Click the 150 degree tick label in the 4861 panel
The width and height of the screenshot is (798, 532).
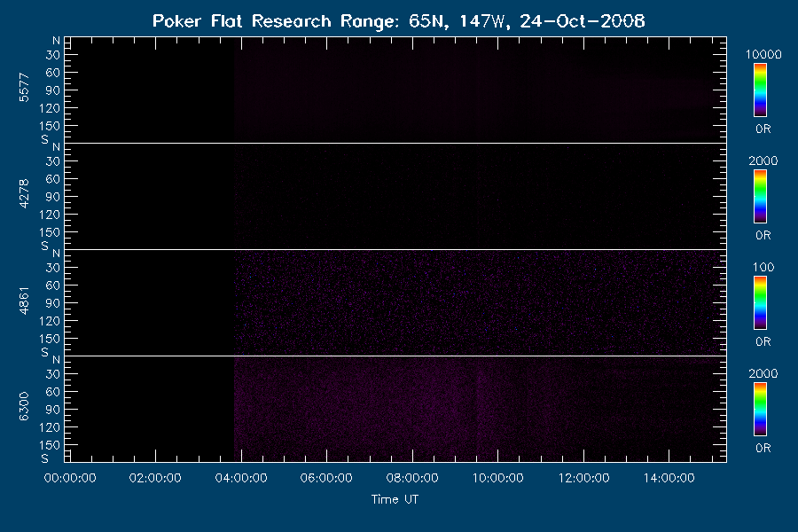tap(50, 339)
